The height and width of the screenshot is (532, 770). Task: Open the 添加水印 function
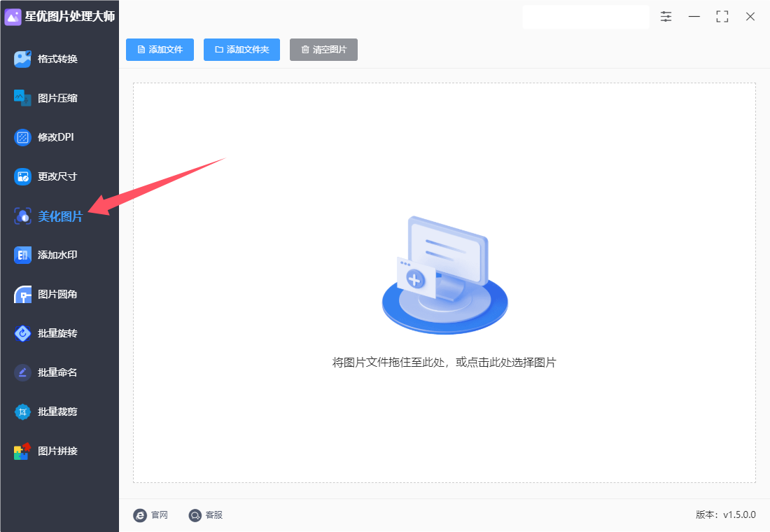(57, 255)
